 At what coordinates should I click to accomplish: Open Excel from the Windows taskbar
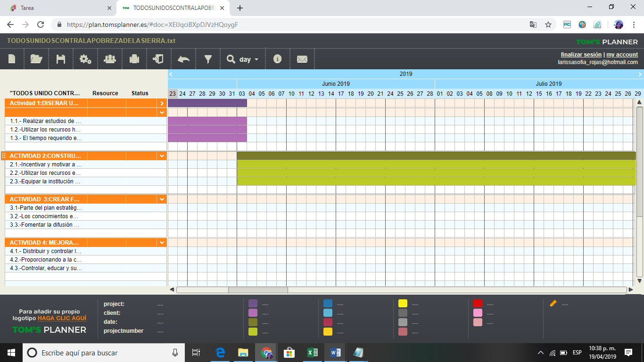(312, 353)
